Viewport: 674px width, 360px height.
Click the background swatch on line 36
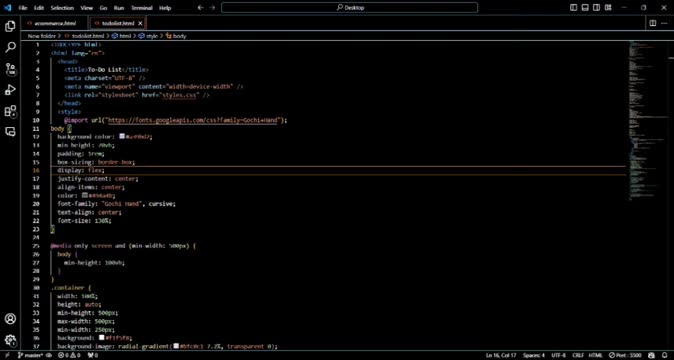(x=101, y=338)
